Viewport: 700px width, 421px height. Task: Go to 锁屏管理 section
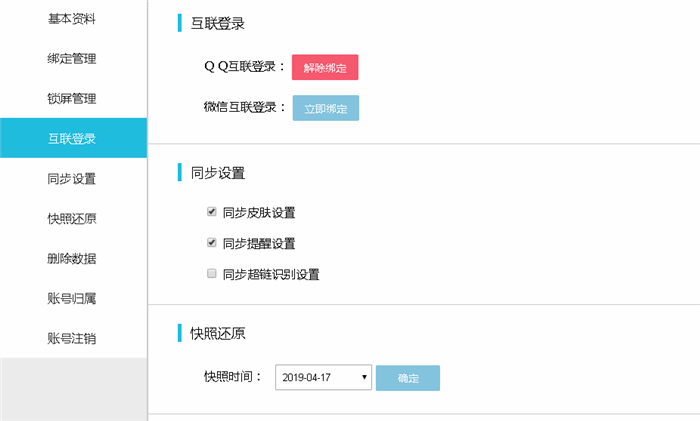72,98
